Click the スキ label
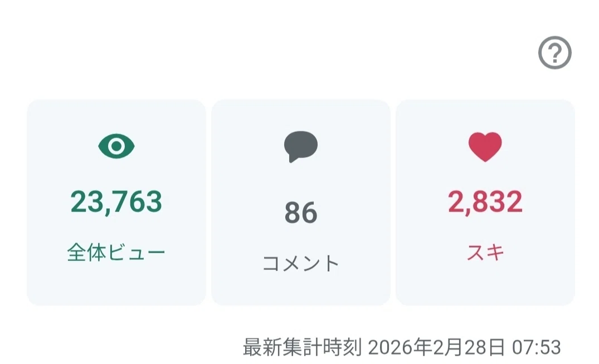This screenshot has height=364, width=599. [485, 252]
